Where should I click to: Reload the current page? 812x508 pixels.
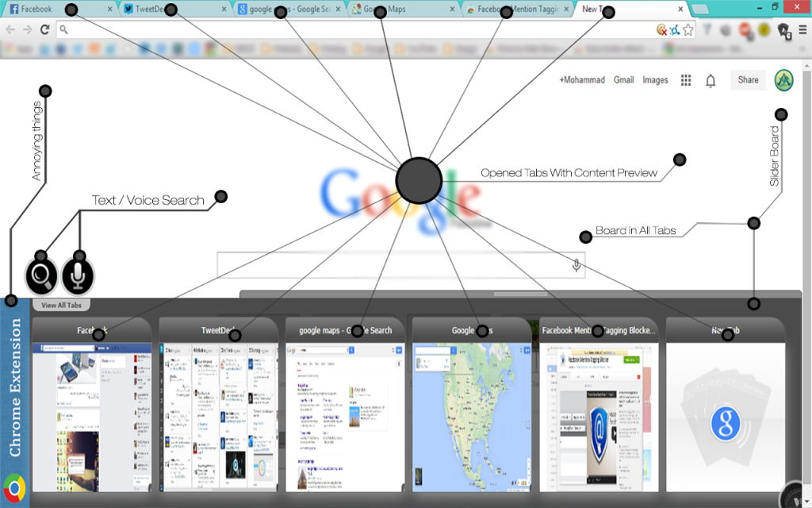pyautogui.click(x=45, y=29)
